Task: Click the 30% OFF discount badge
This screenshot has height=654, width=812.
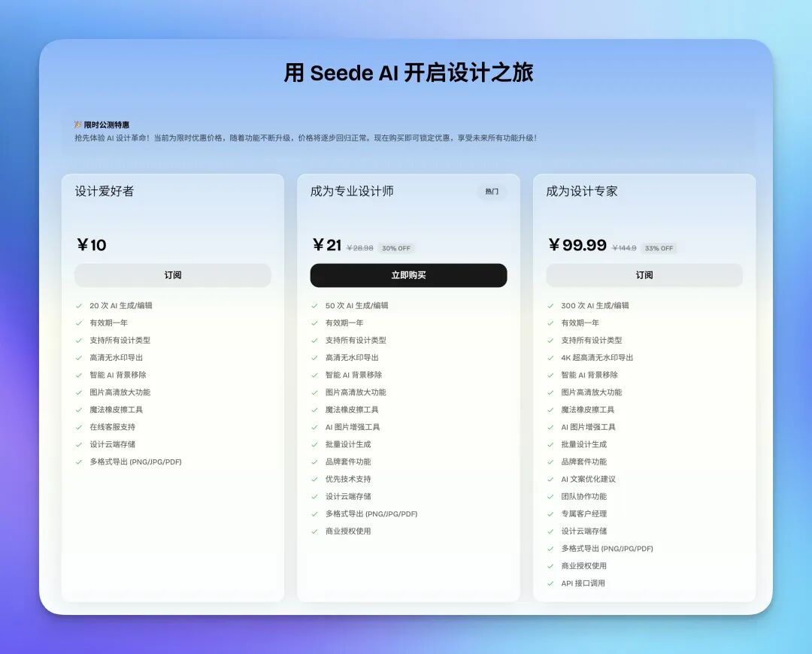Action: click(x=396, y=249)
